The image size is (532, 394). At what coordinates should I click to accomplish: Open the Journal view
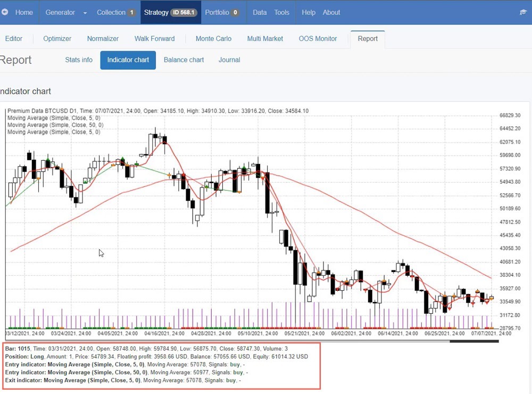pyautogui.click(x=229, y=60)
